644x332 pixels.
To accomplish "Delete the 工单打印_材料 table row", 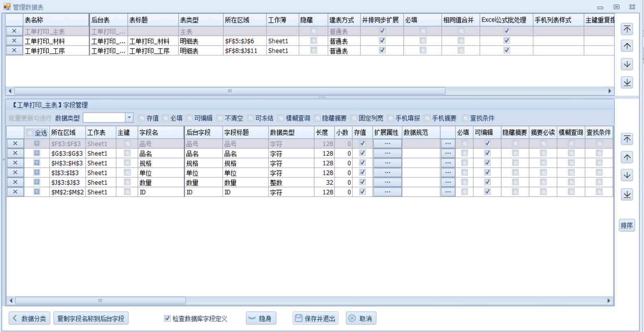I will pyautogui.click(x=14, y=41).
